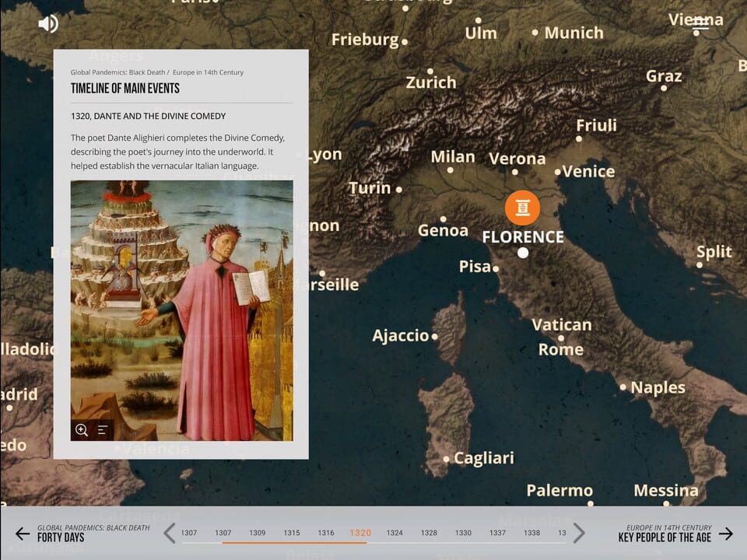Mute the narration audio

tap(48, 23)
